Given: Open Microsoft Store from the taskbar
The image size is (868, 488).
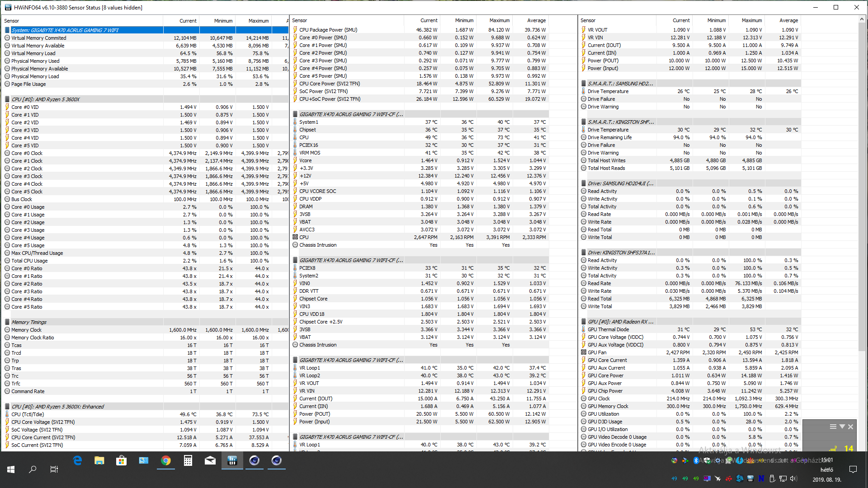Looking at the screenshot, I should click(x=121, y=460).
